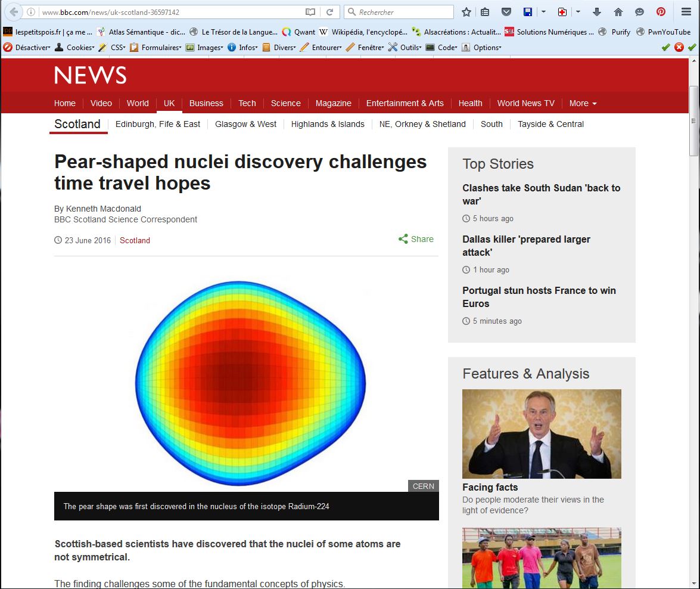Go to the browser home page
700x589 pixels.
click(618, 12)
